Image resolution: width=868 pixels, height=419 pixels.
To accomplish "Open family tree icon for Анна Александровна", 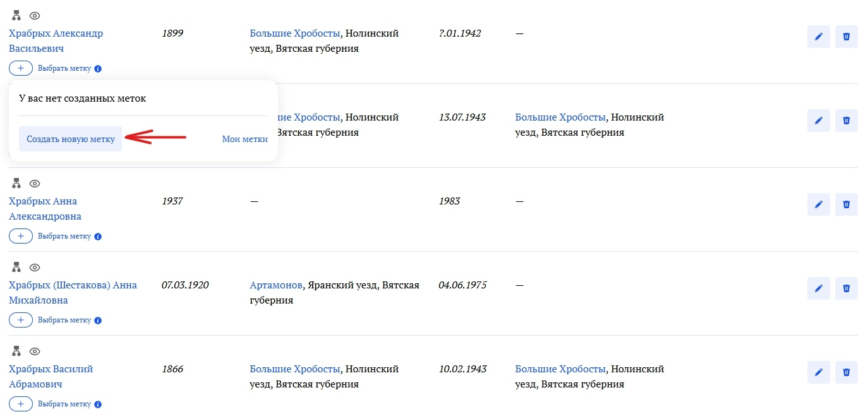I will [x=16, y=184].
